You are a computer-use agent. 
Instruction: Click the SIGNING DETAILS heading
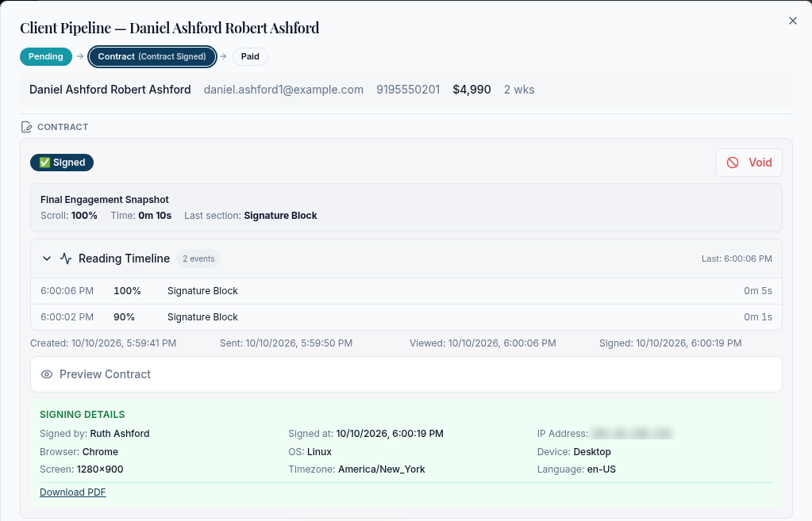coord(83,415)
